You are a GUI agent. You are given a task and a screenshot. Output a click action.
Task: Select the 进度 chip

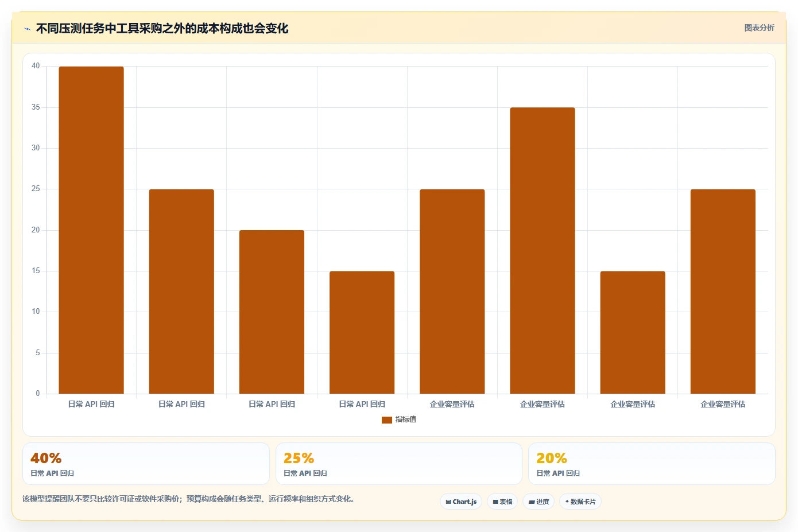[539, 502]
